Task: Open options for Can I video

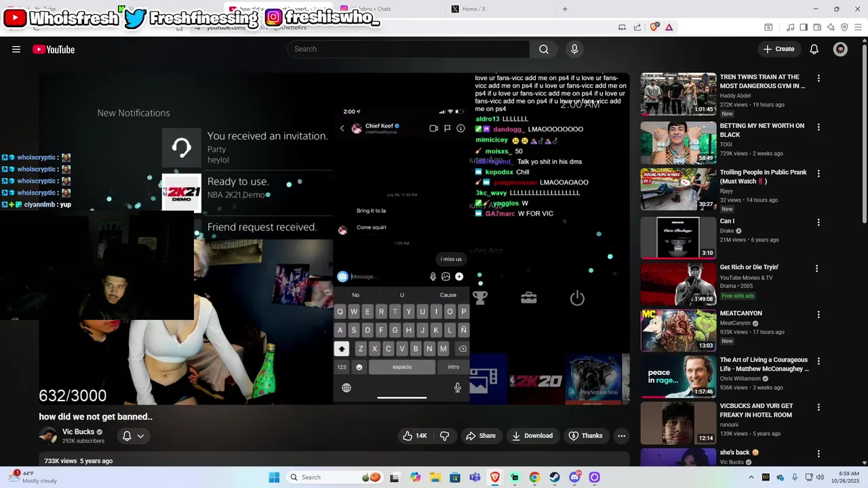Action: [x=818, y=222]
